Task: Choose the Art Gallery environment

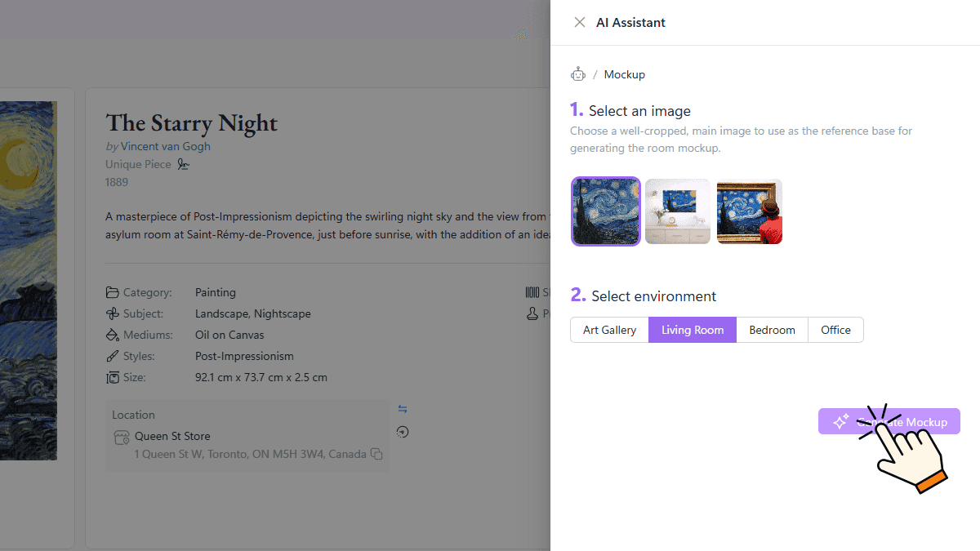Action: tap(610, 330)
